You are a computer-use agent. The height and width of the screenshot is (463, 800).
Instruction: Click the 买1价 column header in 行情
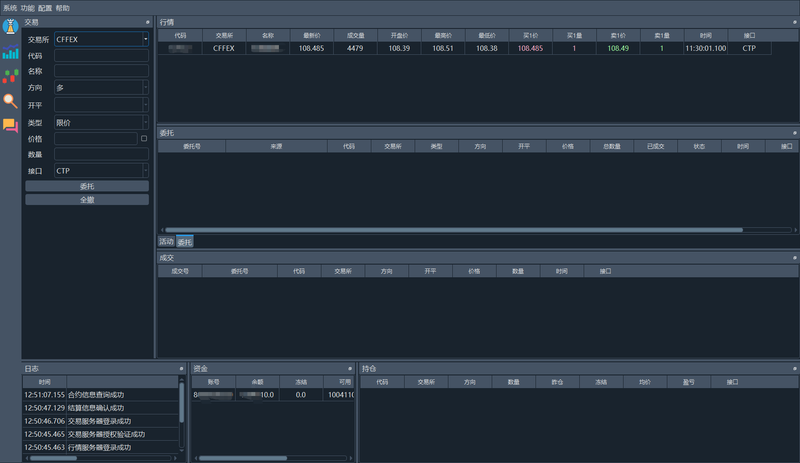click(531, 36)
